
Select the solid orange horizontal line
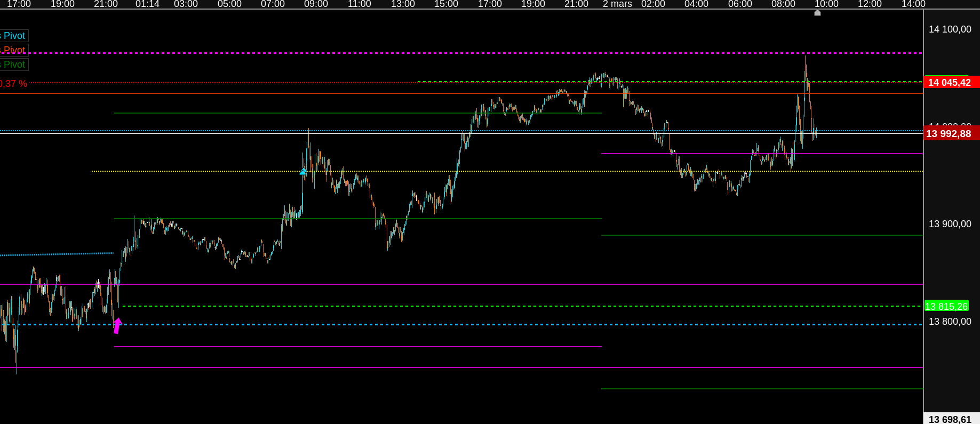461,93
